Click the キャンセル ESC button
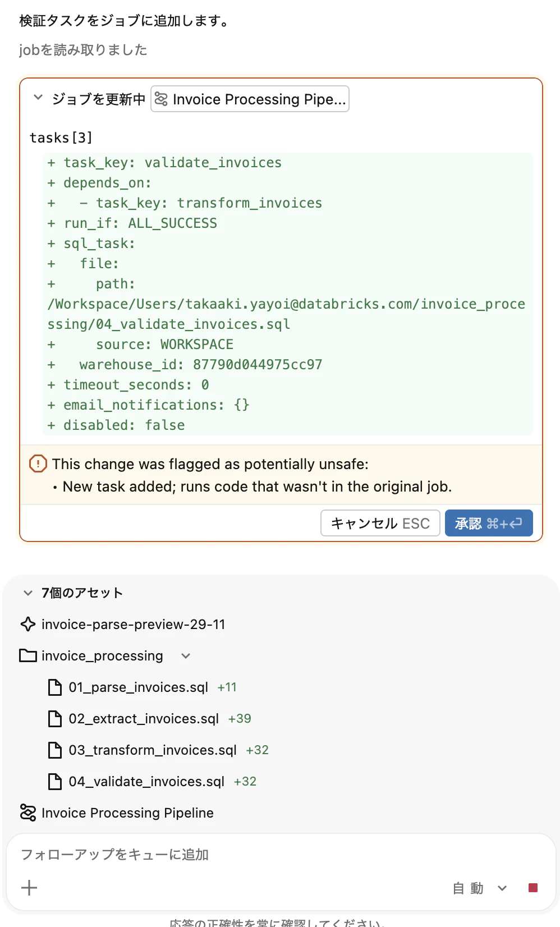The width and height of the screenshot is (560, 927). (380, 523)
